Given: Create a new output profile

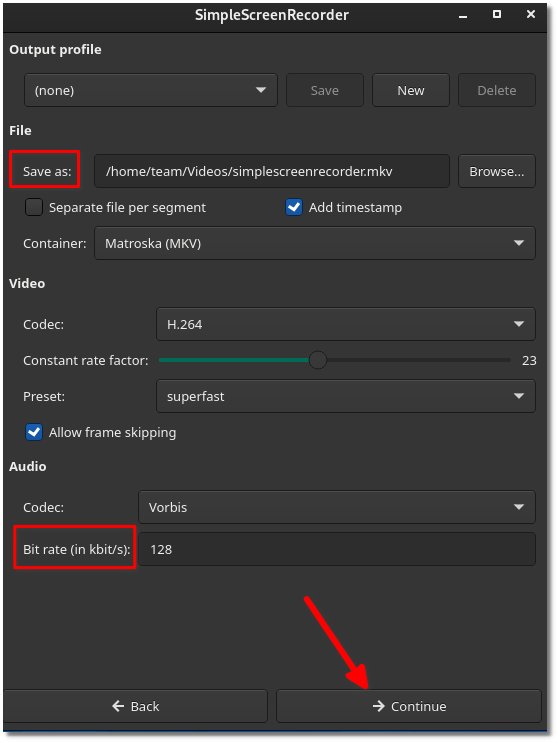Looking at the screenshot, I should click(411, 90).
